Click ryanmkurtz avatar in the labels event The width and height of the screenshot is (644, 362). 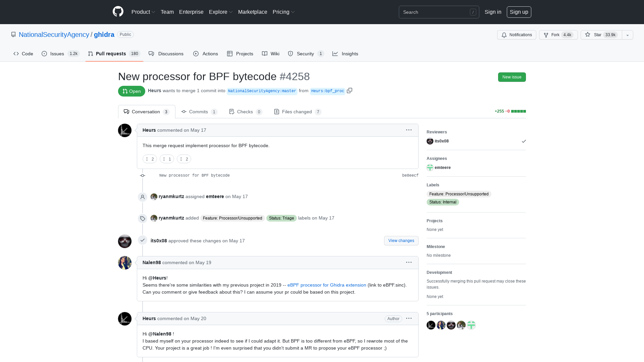pos(154,218)
